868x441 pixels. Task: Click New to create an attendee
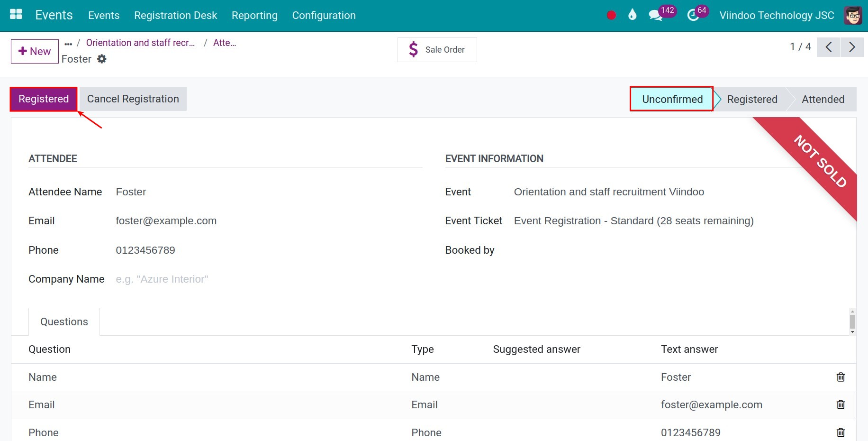[34, 51]
